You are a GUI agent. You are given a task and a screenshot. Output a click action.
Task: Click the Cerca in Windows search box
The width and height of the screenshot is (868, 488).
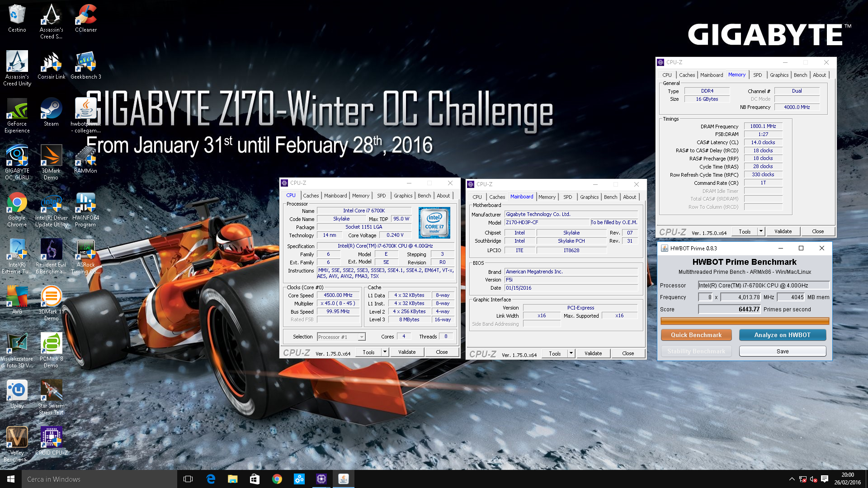pyautogui.click(x=99, y=479)
